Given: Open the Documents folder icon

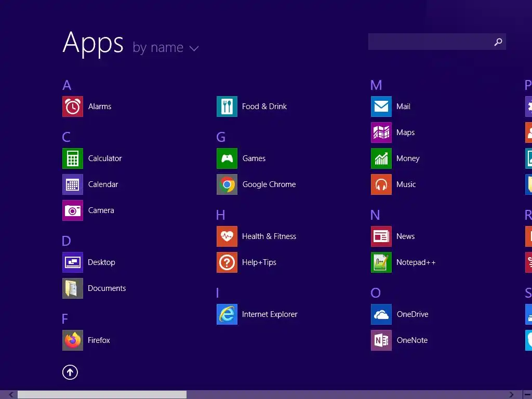Looking at the screenshot, I should [x=73, y=288].
